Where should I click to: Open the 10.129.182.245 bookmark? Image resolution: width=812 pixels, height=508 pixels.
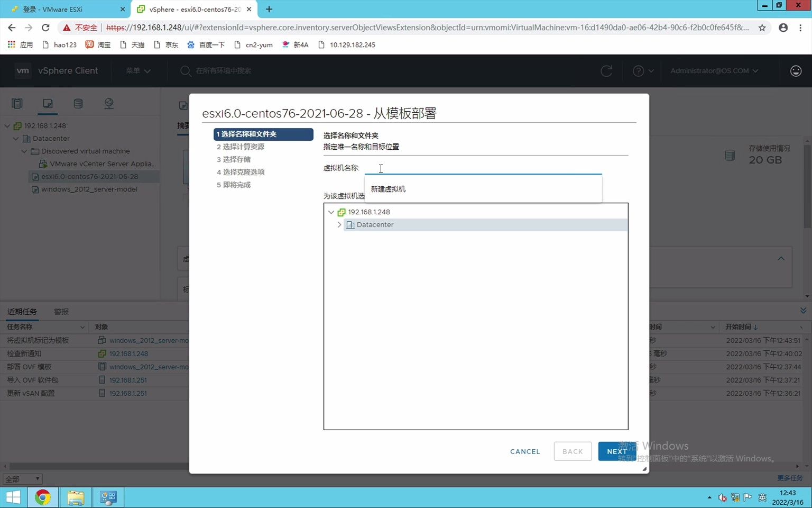click(x=347, y=44)
